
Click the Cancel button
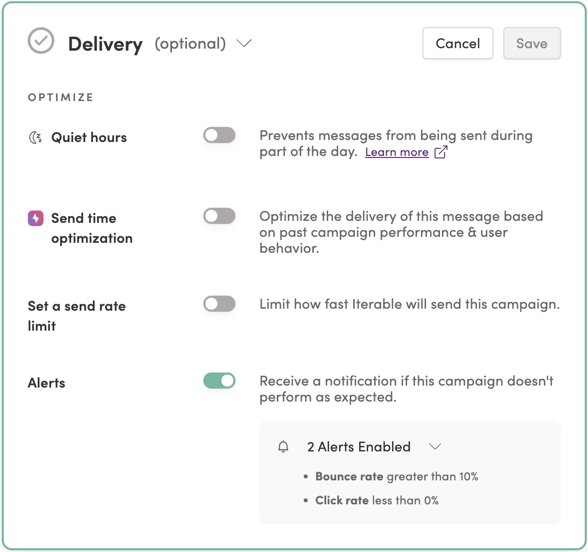[x=458, y=43]
